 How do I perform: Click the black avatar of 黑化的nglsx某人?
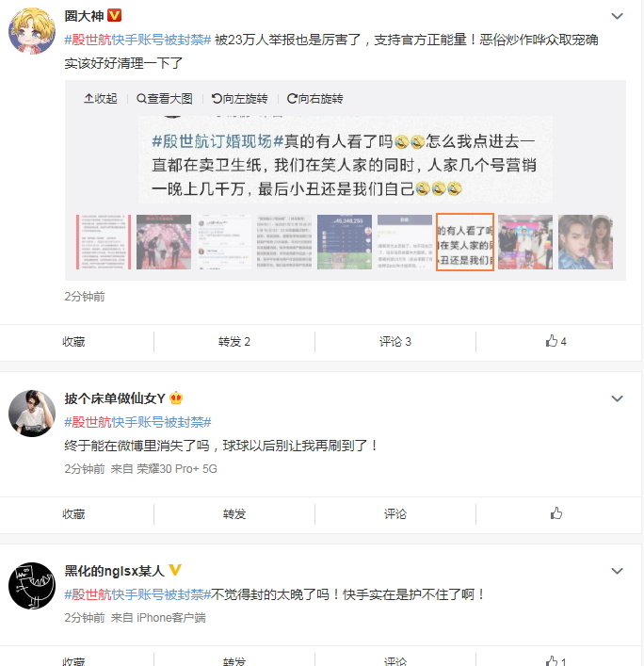[32, 586]
